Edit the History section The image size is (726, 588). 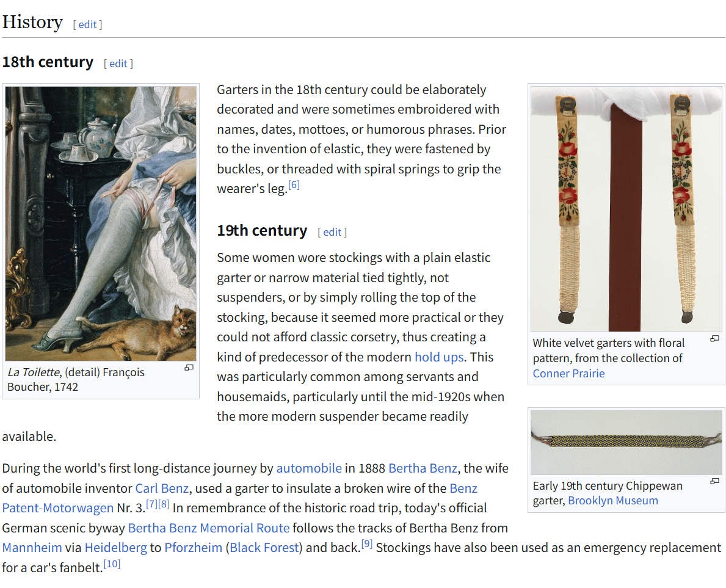tap(87, 24)
